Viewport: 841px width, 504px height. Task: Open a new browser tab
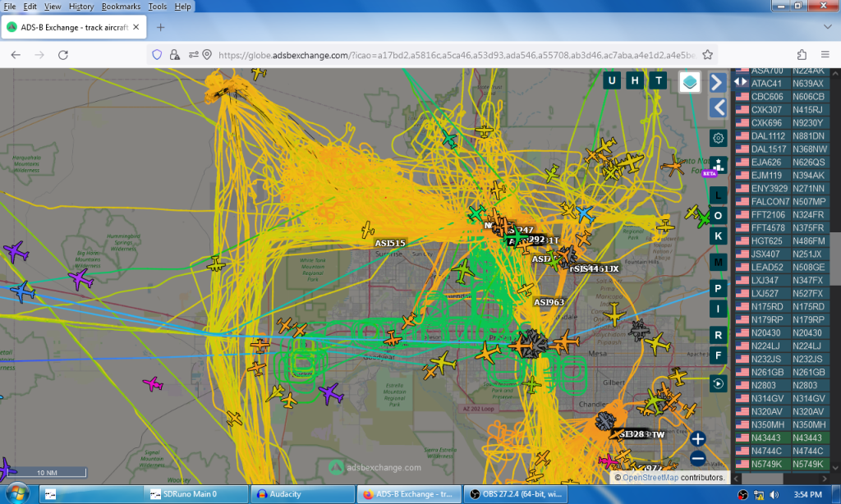tap(160, 27)
